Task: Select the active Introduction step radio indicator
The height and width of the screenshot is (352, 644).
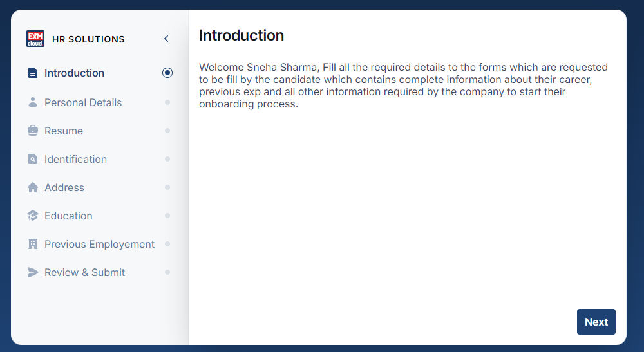Action: [167, 73]
